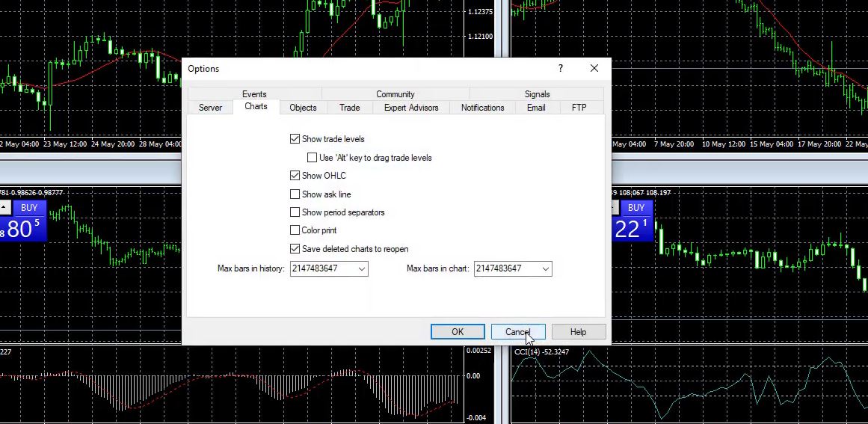Check the Color print option

pyautogui.click(x=295, y=230)
